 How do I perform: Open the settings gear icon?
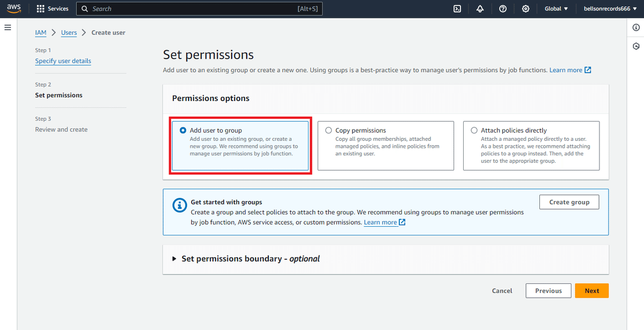click(x=525, y=9)
